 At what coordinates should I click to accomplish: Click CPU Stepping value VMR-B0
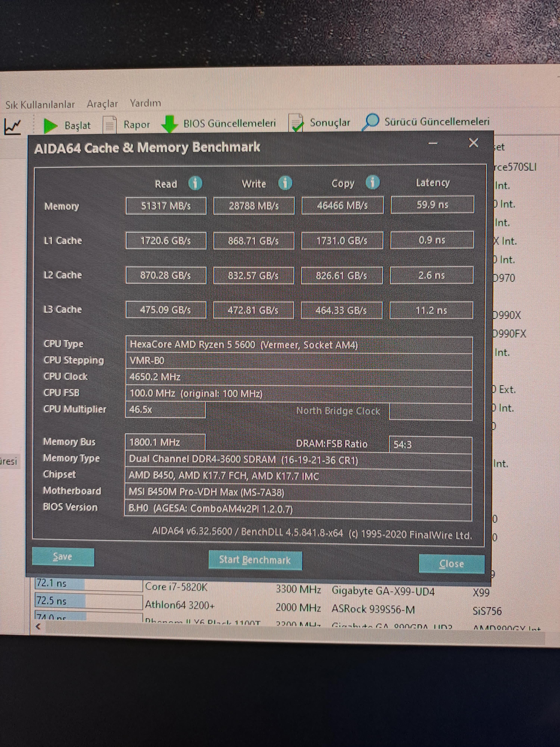tap(299, 361)
